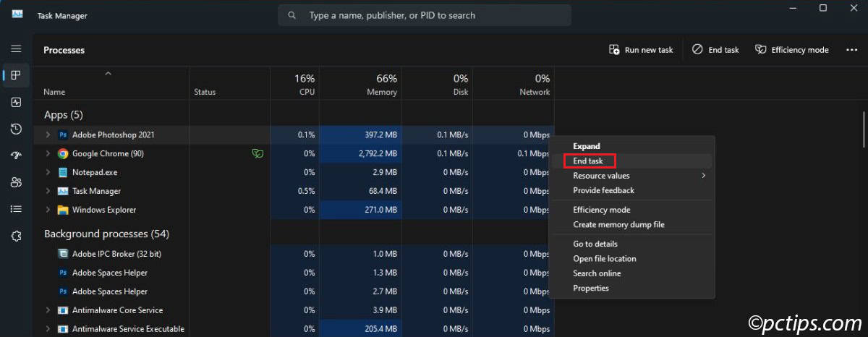This screenshot has width=868, height=337.
Task: Click the Antimalware Service Executable icon
Action: click(63, 329)
